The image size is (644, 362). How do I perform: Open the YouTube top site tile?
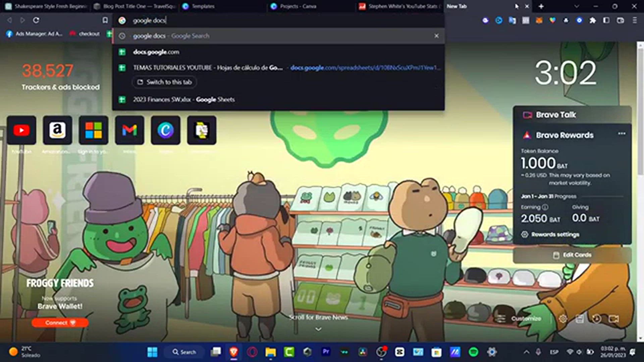21,130
